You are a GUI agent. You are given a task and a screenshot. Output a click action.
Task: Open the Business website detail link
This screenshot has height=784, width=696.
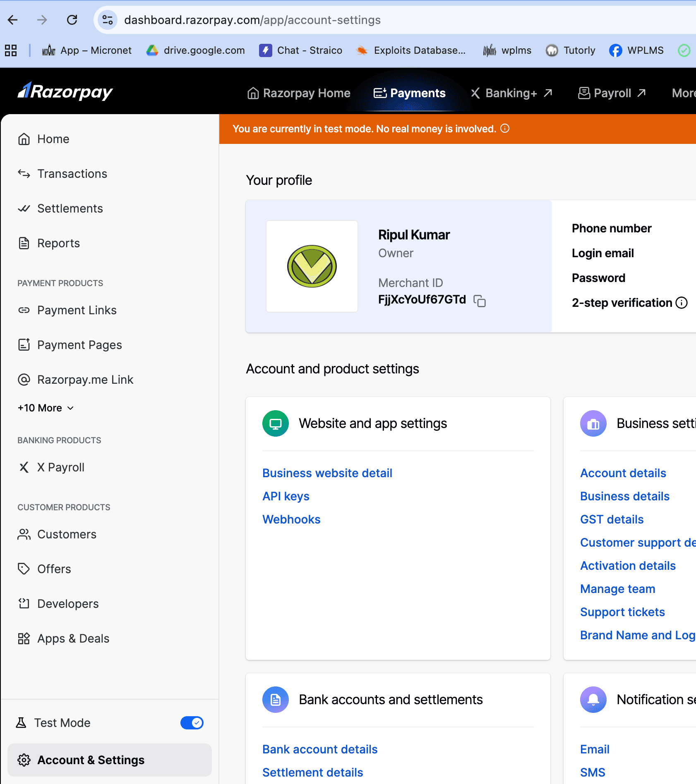pyautogui.click(x=327, y=473)
